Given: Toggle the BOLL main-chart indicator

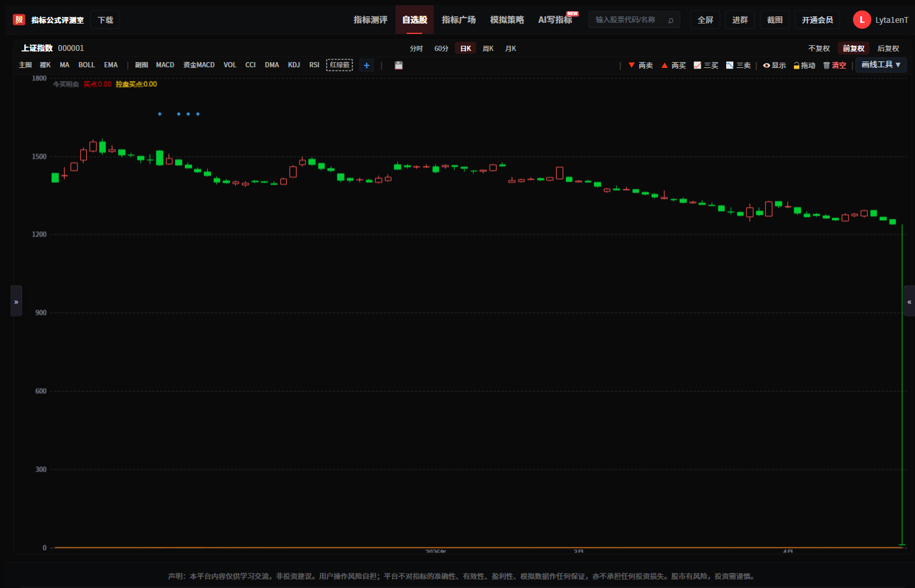Looking at the screenshot, I should pos(87,65).
